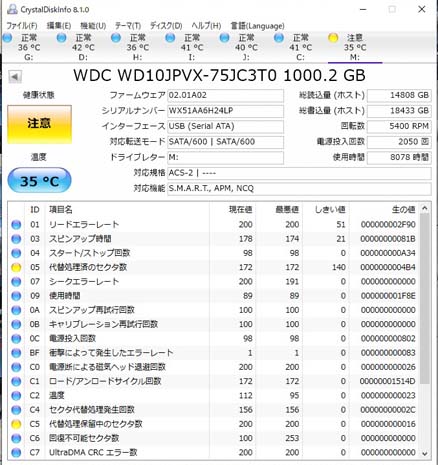This screenshot has height=465, width=438.
Task: Click yellow orb for attribute 05 reallocated sectors
Action: click(x=16, y=267)
